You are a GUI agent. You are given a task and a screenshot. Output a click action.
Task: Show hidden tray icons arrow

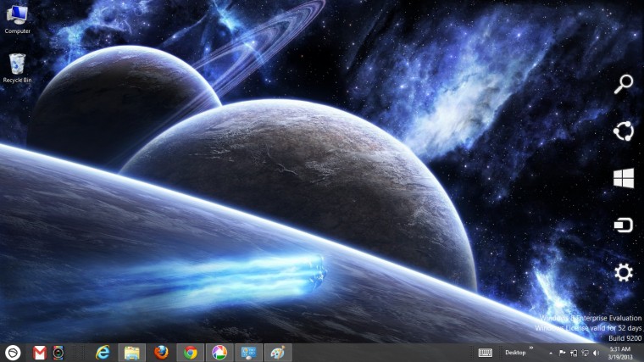pyautogui.click(x=551, y=353)
